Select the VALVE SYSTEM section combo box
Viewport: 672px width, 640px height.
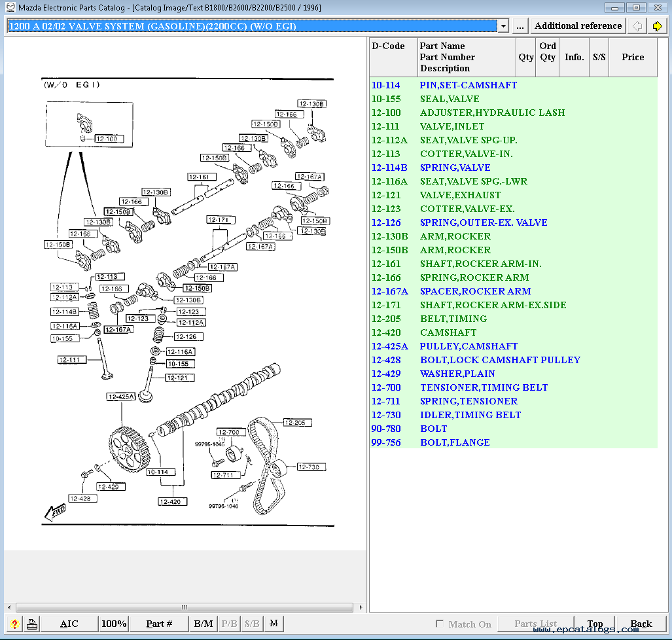coord(252,26)
